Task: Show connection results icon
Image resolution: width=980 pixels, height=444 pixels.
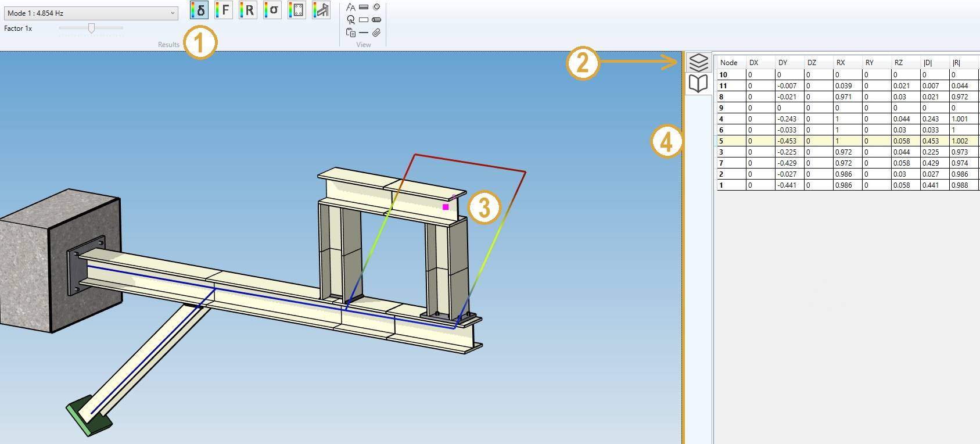Action: [321, 10]
